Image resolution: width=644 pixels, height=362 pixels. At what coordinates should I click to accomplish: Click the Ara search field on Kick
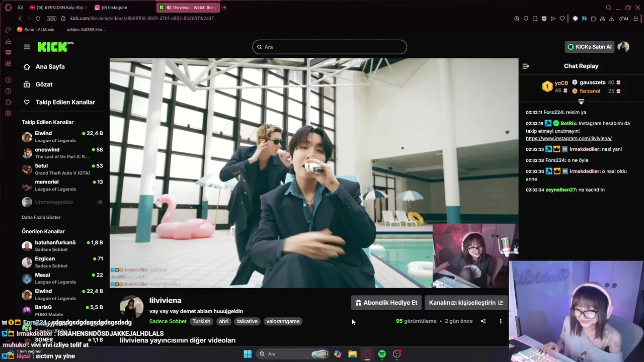click(x=330, y=47)
